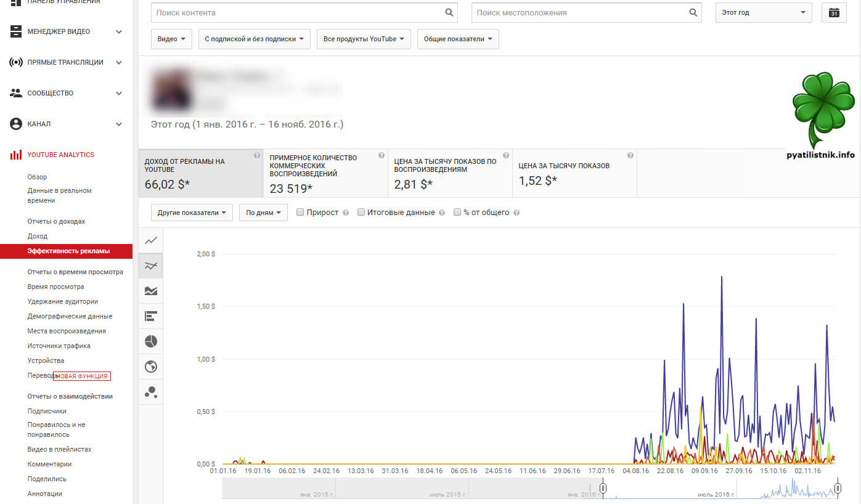
Task: Enable the Итоговые данные checkbox
Action: (x=361, y=212)
